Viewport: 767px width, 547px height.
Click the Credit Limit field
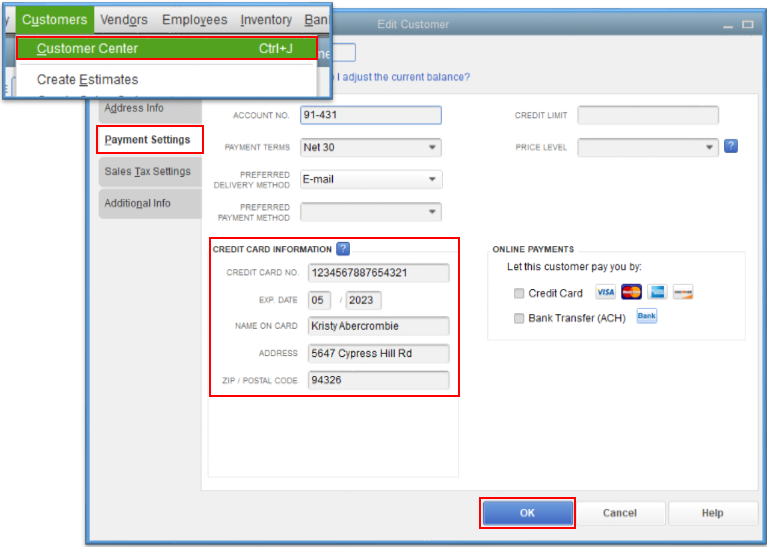648,115
